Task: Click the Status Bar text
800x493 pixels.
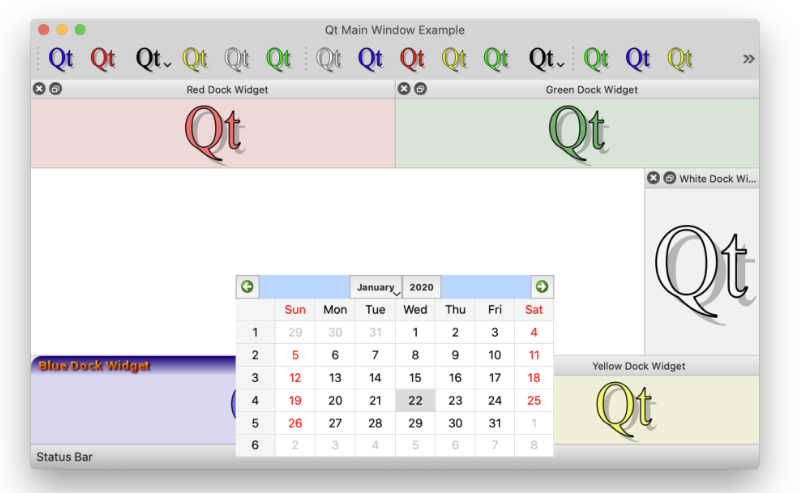Action: point(64,457)
